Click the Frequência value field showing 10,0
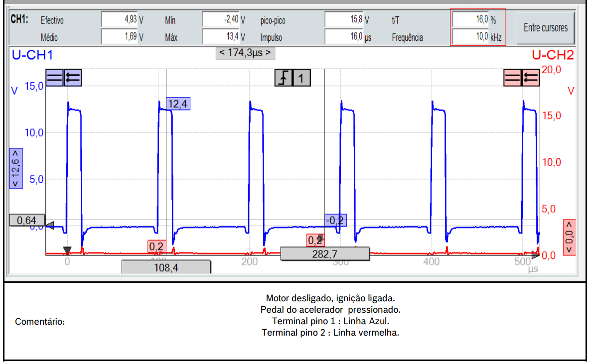590x364 pixels. click(x=470, y=37)
